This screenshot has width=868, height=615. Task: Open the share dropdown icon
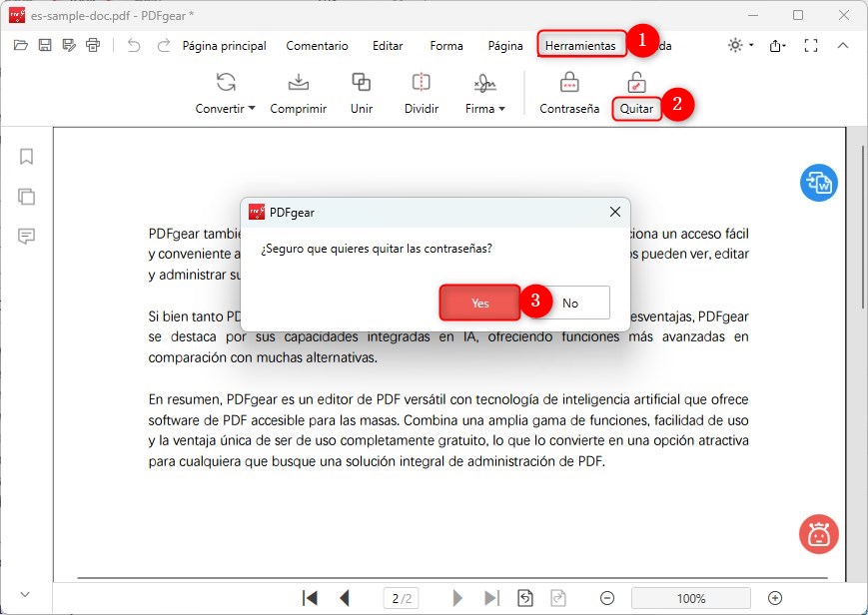(x=778, y=45)
